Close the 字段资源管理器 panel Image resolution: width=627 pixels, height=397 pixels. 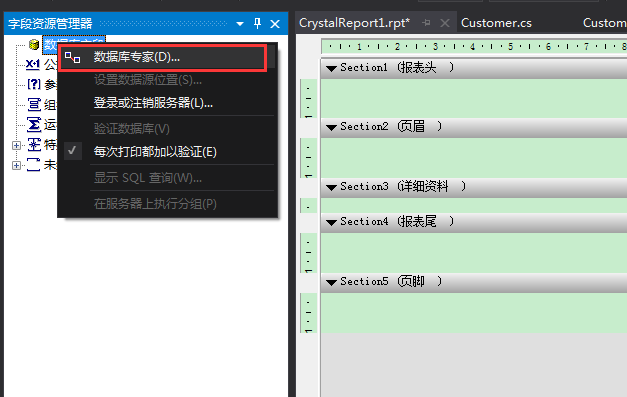(275, 24)
